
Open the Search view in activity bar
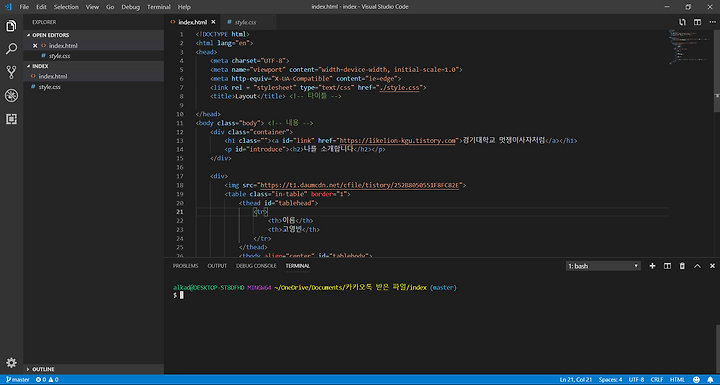(11, 49)
